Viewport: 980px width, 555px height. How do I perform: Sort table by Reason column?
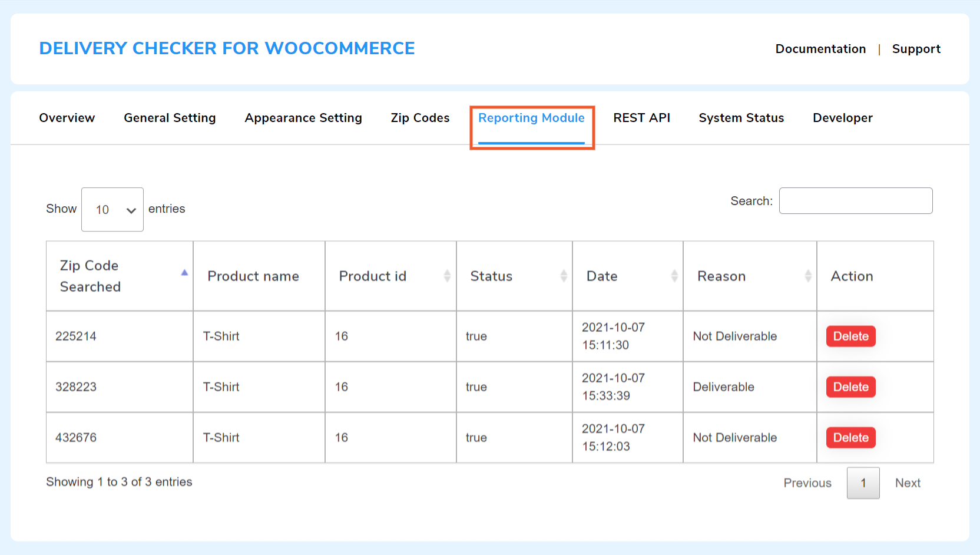(x=749, y=276)
